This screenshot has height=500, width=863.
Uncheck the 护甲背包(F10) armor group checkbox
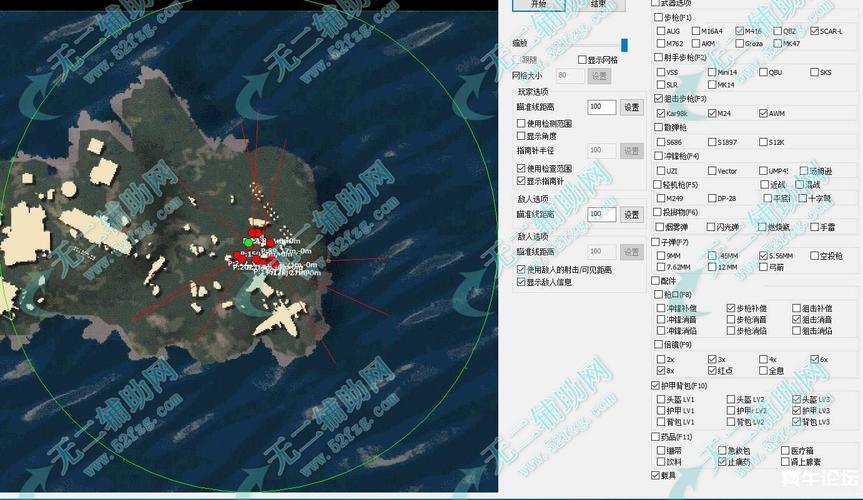(655, 385)
